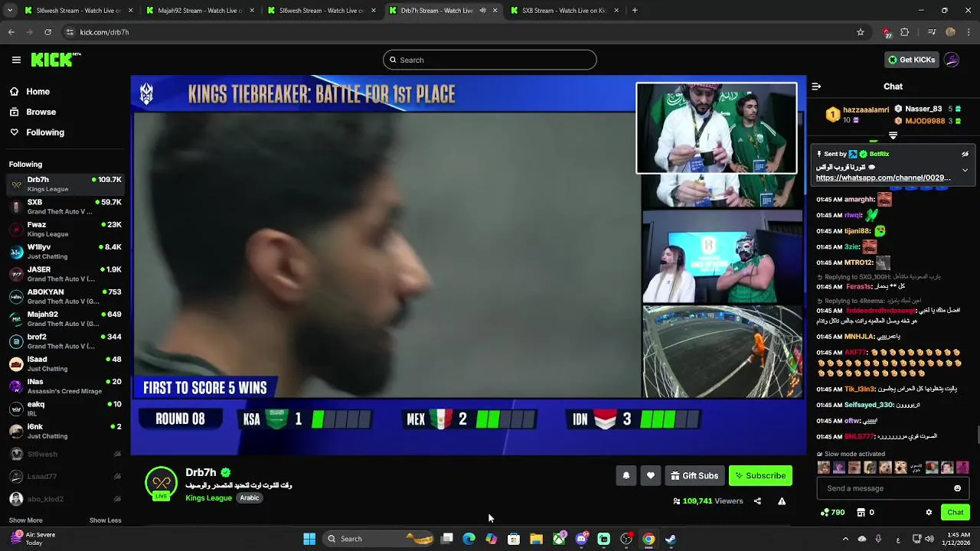Expand the gift leaderboard handle
This screenshot has height=551, width=980.
[x=893, y=135]
